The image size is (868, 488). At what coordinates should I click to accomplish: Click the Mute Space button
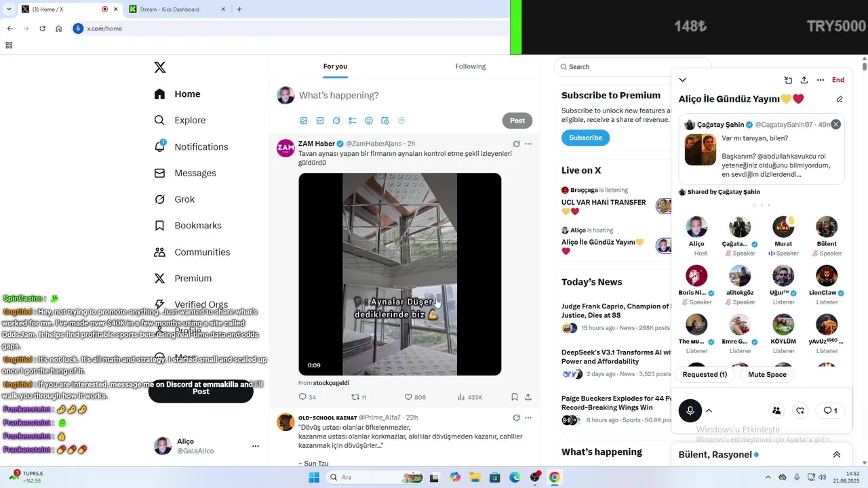click(x=767, y=374)
